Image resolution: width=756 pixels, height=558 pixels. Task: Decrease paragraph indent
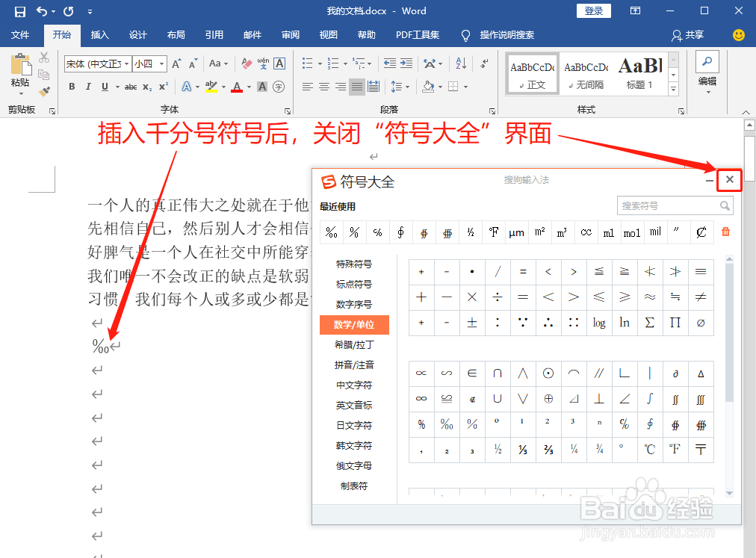(389, 63)
